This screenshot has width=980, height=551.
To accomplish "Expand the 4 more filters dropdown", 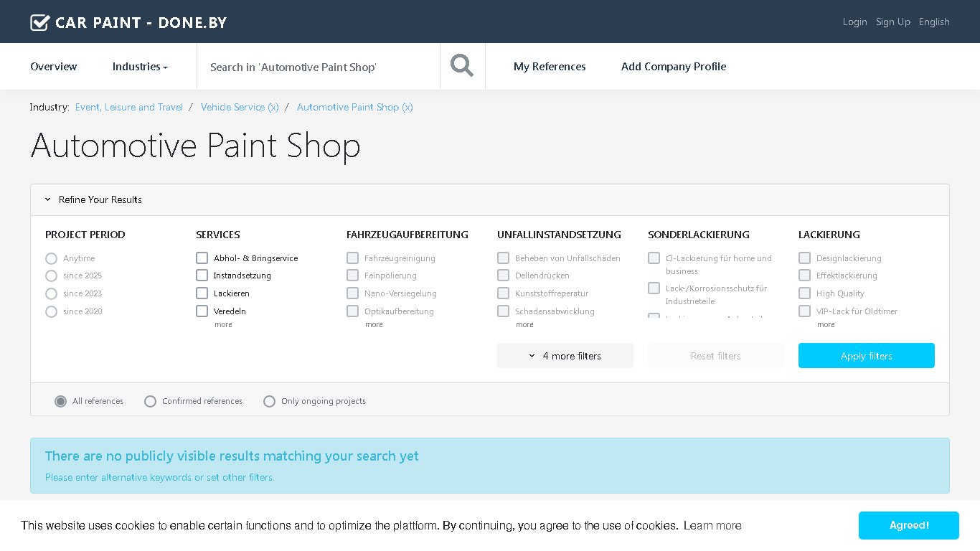I will pyautogui.click(x=565, y=356).
